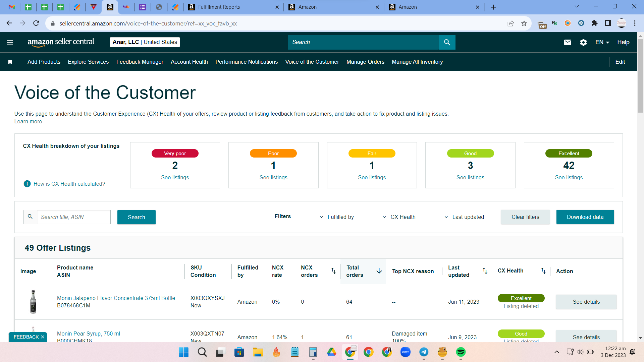Show hidden system tray icons
This screenshot has width=644, height=362.
point(557,352)
